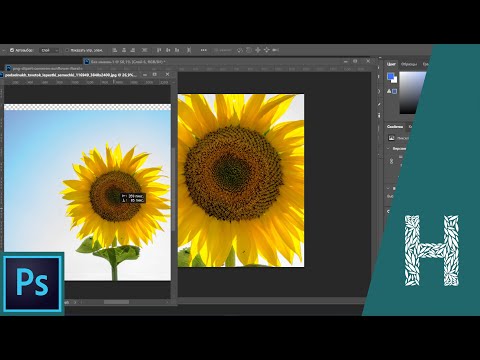Open the three-dots more align options
Screen dimensions: 480x360
pos(204,50)
